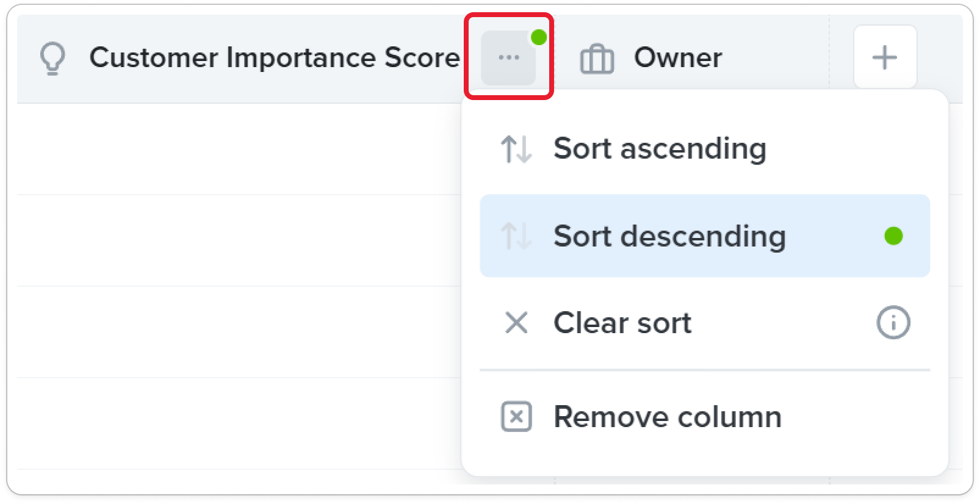Click the first empty table row
This screenshot has width=980, height=504.
coord(239,149)
